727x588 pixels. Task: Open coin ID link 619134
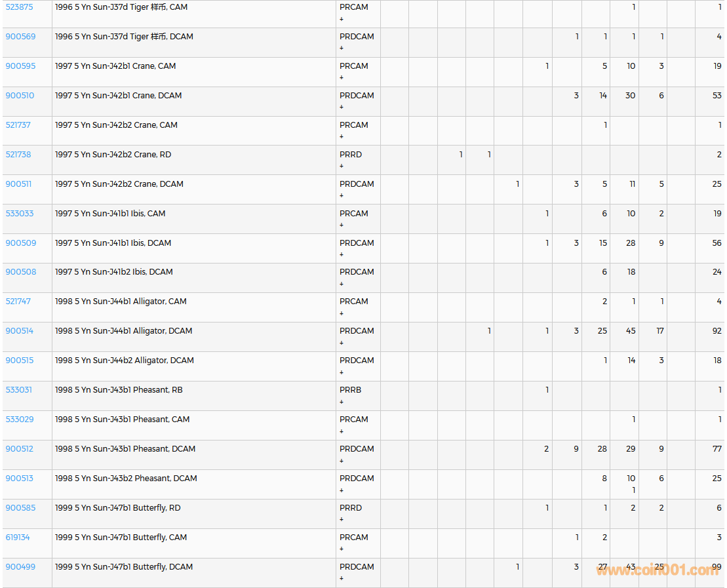(18, 538)
